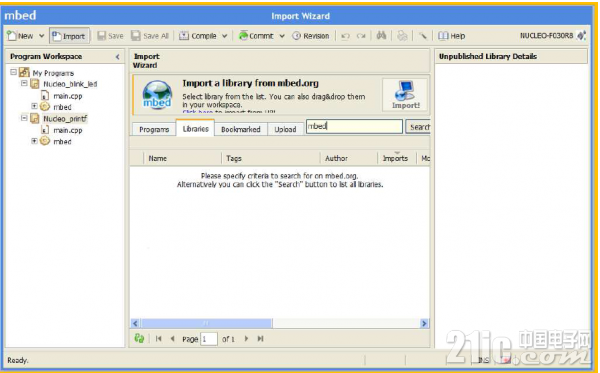Click the green refresh icon near pagination

tap(139, 338)
